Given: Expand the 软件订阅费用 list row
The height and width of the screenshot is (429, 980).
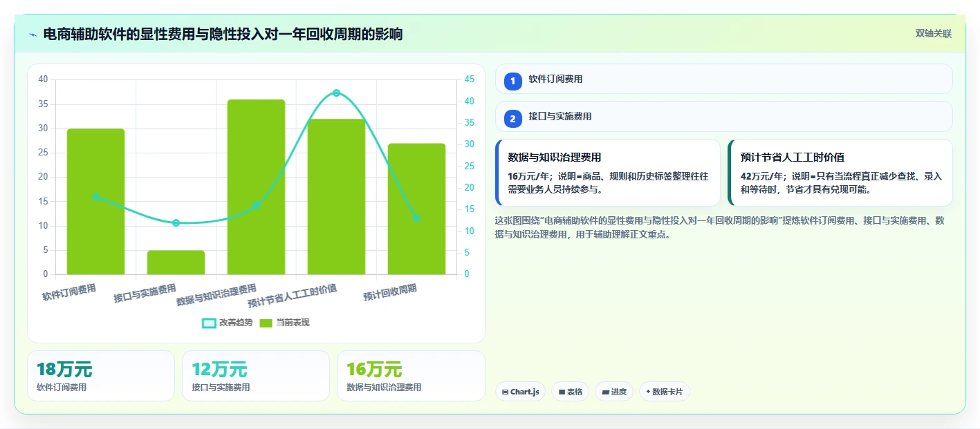Looking at the screenshot, I should tap(723, 79).
